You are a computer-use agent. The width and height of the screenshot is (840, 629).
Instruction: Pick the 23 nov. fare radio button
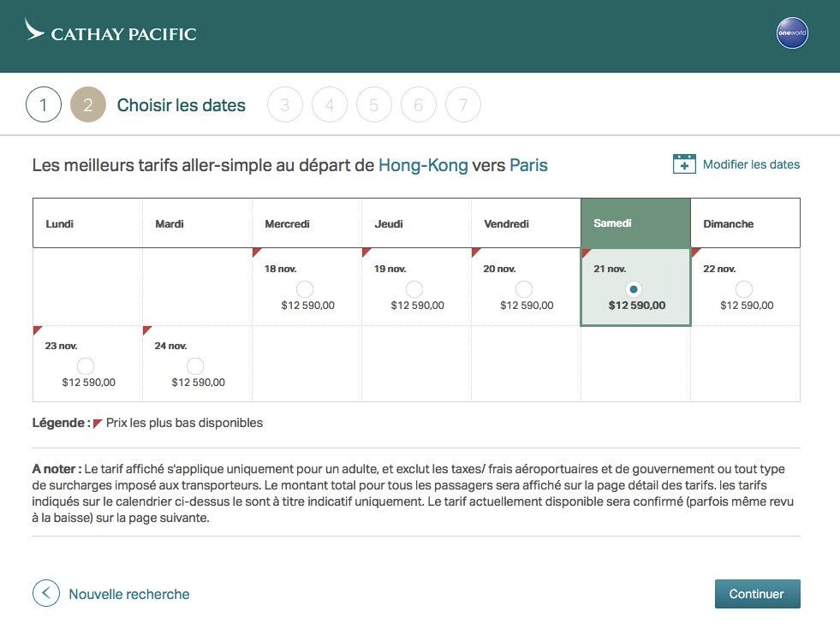coord(86,366)
